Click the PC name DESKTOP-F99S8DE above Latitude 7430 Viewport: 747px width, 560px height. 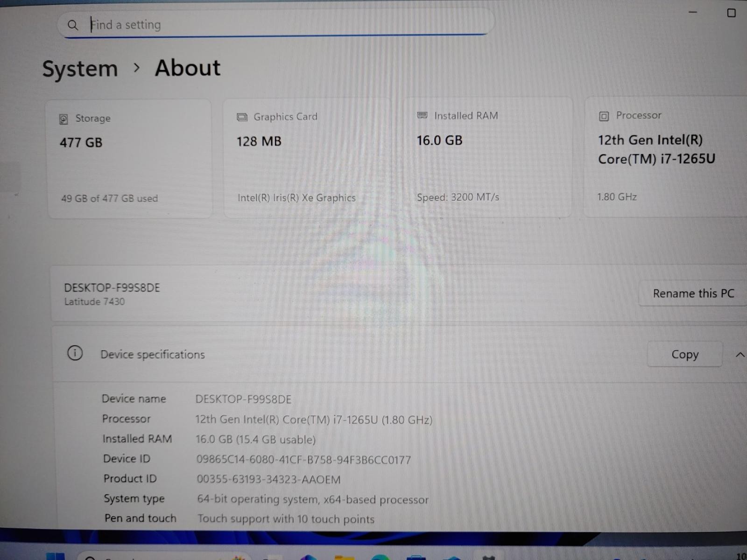(x=112, y=288)
